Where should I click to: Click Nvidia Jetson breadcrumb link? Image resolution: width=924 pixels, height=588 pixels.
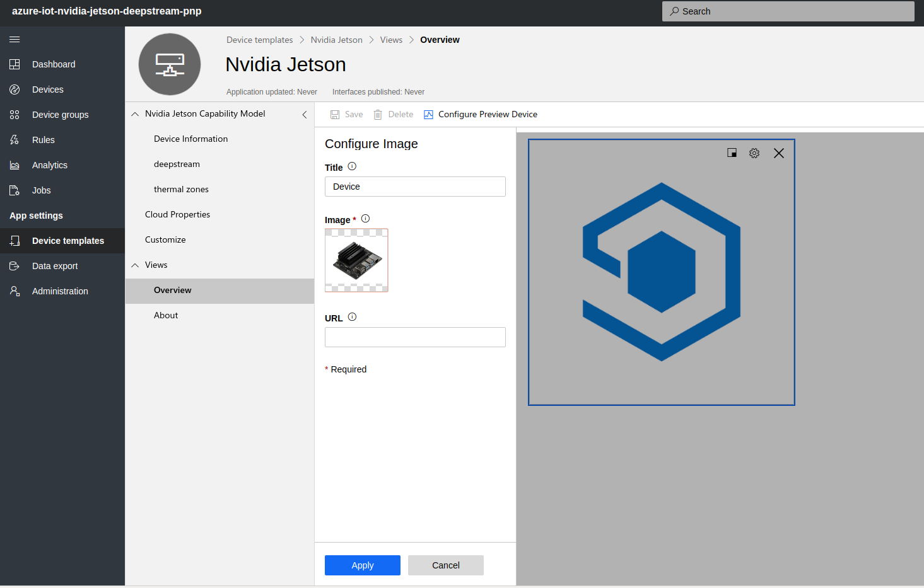click(336, 40)
